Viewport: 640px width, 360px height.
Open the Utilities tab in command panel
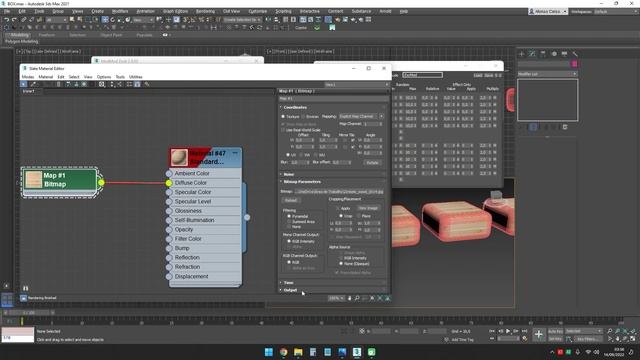pos(575,54)
